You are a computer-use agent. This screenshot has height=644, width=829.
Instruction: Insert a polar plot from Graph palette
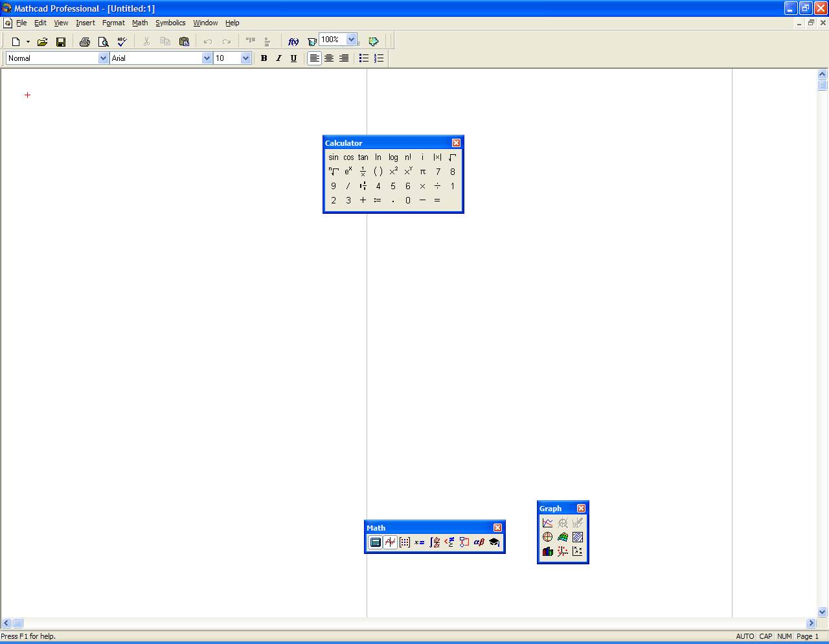coord(548,537)
